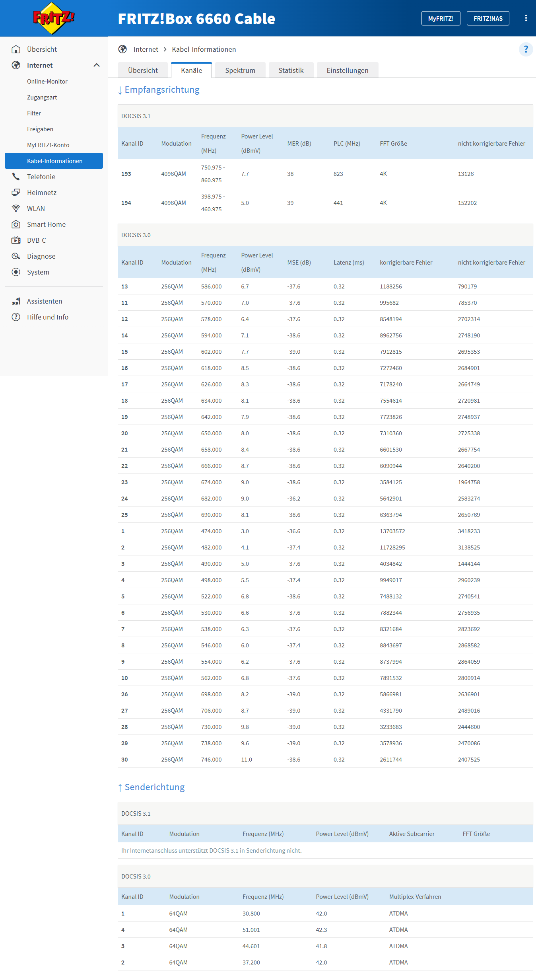Click the Hilfe und Info icon
The width and height of the screenshot is (536, 980).
coord(16,317)
